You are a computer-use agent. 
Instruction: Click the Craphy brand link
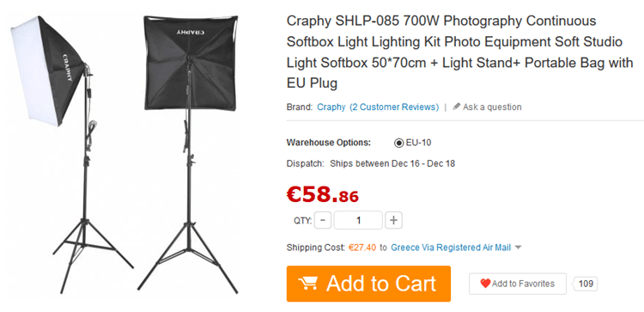tap(331, 107)
